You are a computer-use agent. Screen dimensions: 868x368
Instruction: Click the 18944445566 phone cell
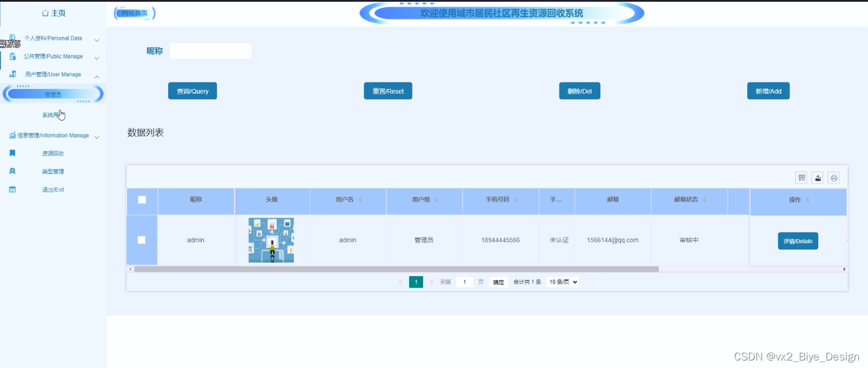point(500,240)
